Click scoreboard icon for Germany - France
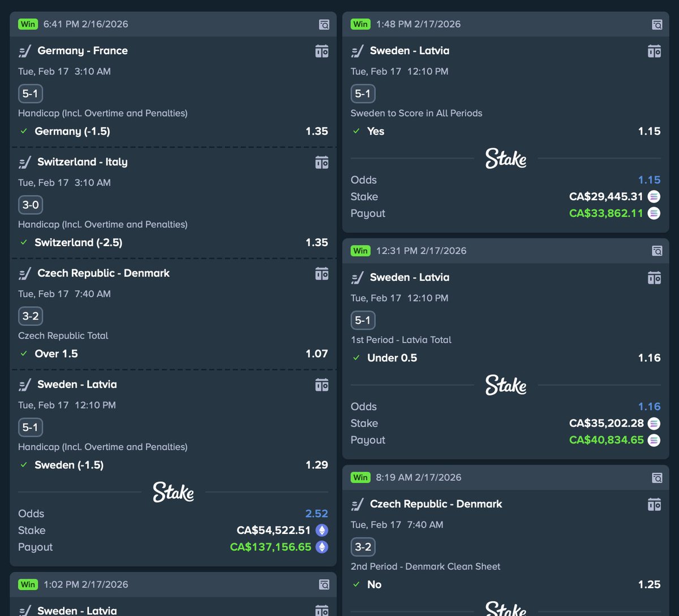 coord(321,51)
